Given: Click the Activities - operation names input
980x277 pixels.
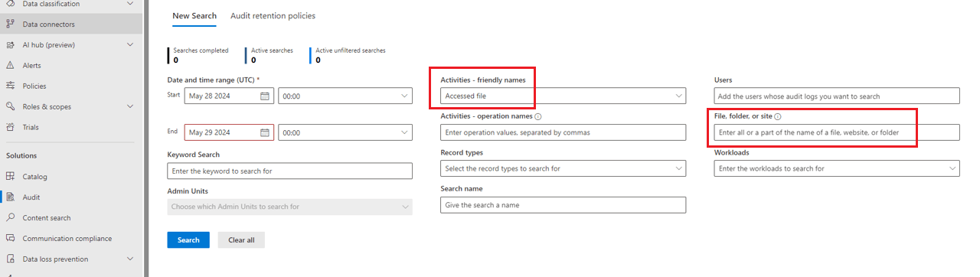Looking at the screenshot, I should click(563, 132).
